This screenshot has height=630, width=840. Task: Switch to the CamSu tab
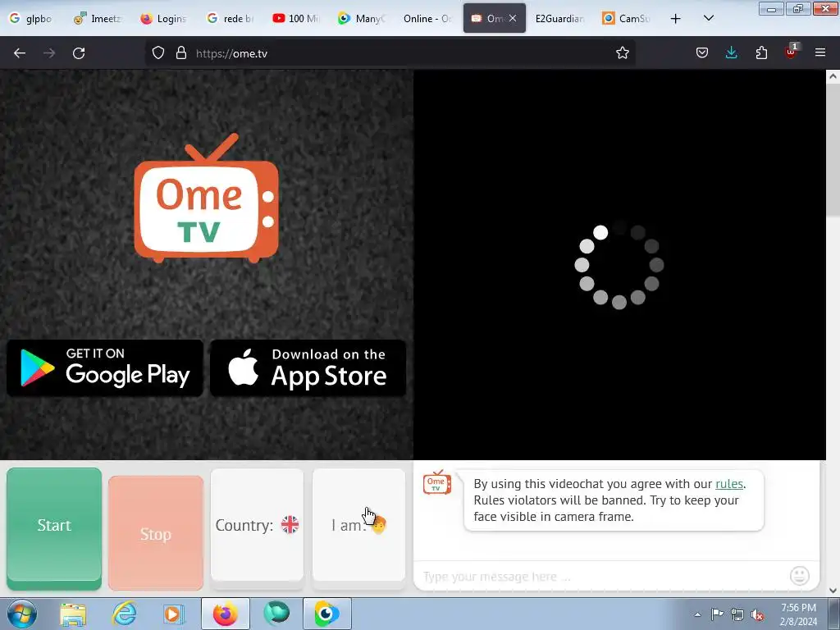coord(626,18)
